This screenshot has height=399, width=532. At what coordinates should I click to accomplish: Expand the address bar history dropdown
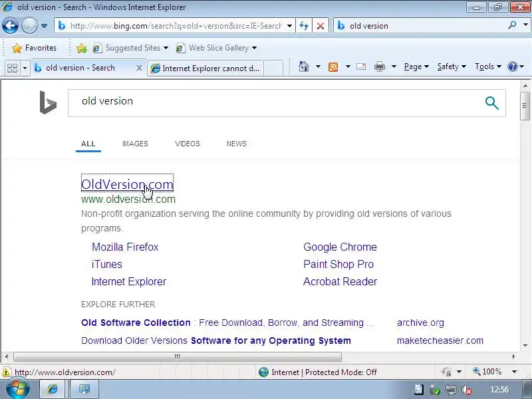(x=289, y=26)
